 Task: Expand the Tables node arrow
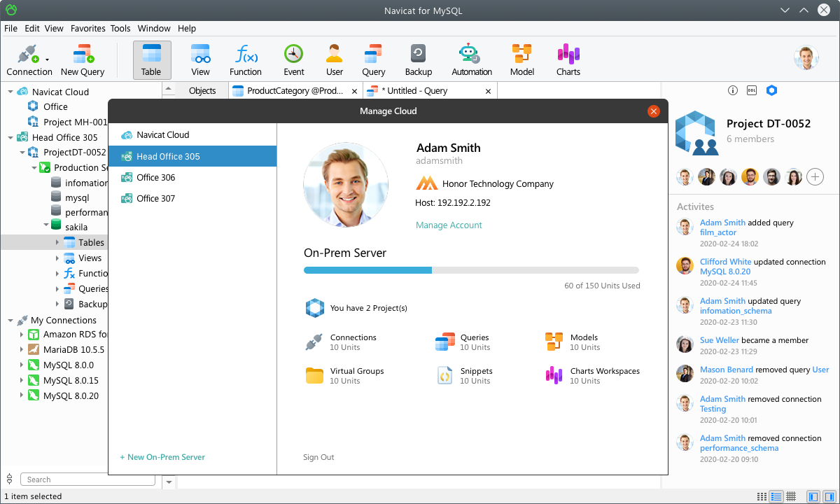coord(58,242)
